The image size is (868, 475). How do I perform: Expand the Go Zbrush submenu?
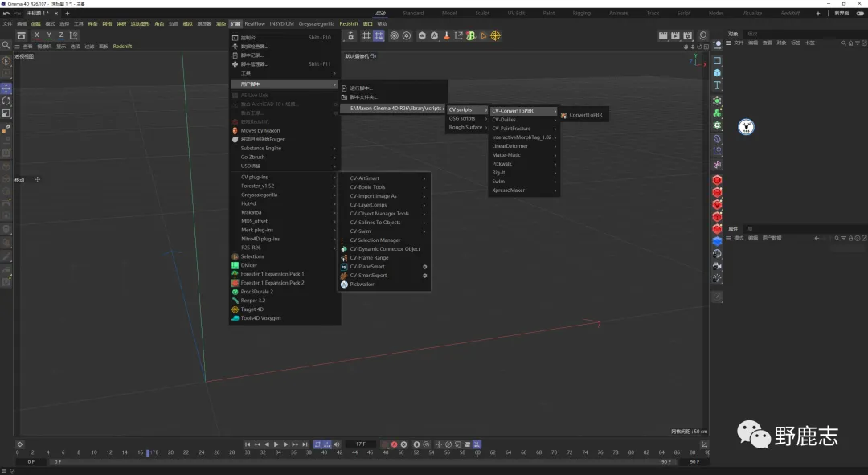tap(285, 158)
